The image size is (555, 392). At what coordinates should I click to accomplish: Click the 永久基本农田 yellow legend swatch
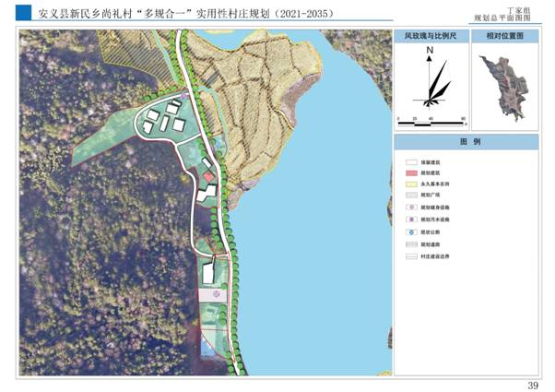[411, 184]
